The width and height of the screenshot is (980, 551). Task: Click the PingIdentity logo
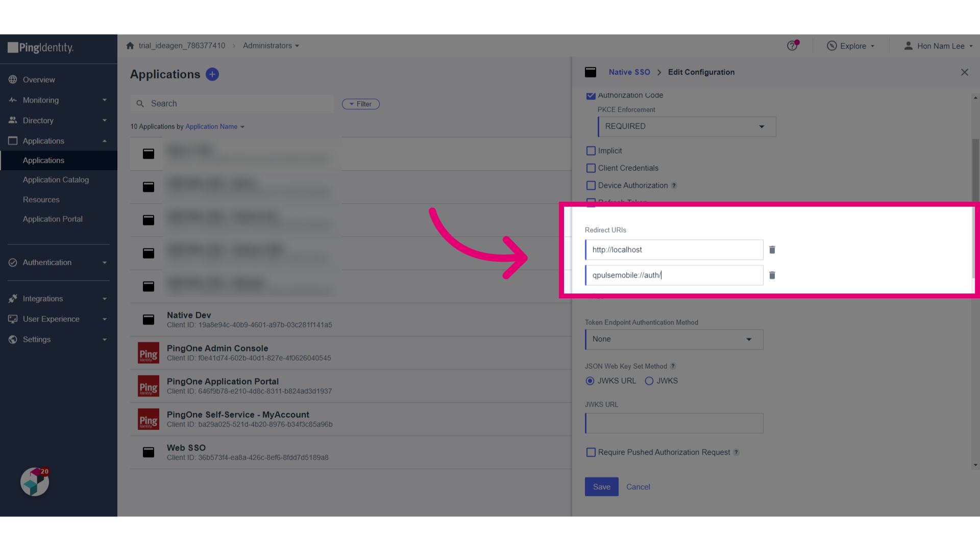41,48
